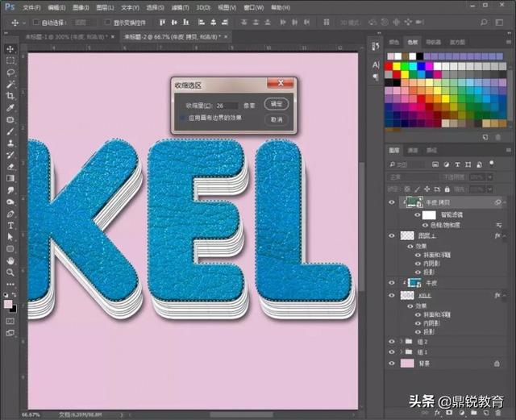Select the Horizontal Type tool

tap(10, 226)
